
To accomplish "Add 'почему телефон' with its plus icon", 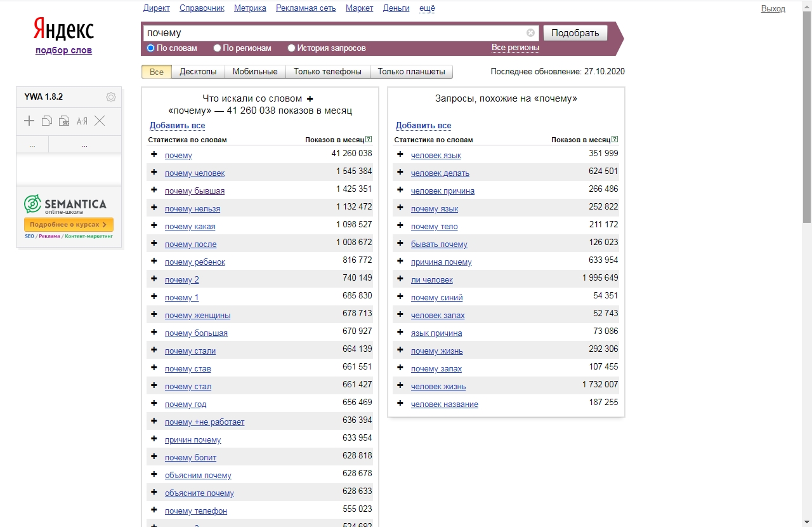I will point(154,510).
